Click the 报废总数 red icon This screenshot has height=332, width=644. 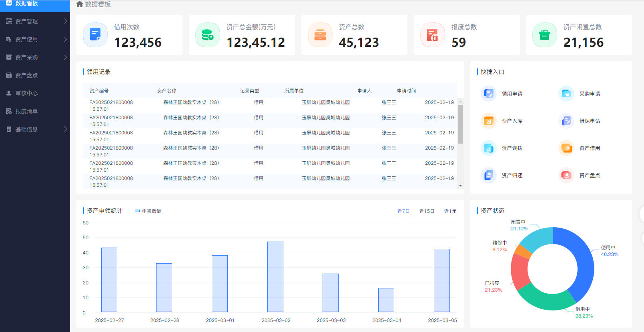coord(433,35)
